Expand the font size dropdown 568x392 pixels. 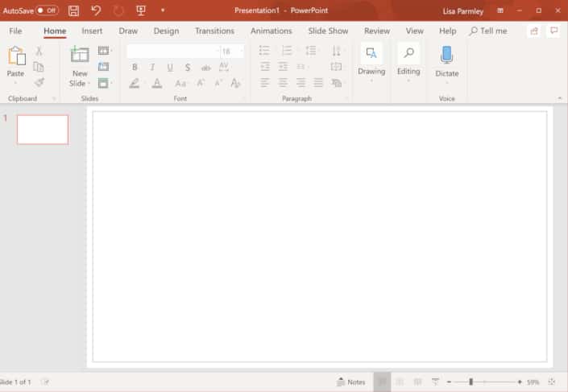240,52
